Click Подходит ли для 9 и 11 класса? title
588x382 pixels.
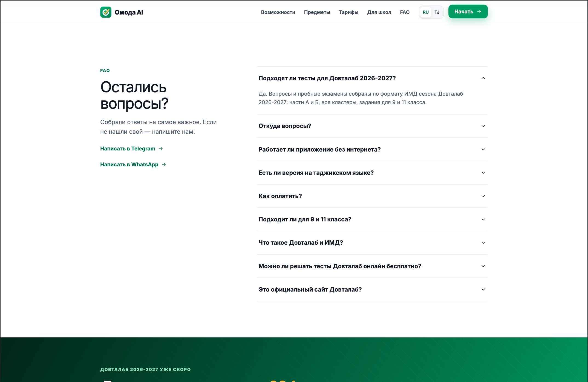click(x=305, y=219)
